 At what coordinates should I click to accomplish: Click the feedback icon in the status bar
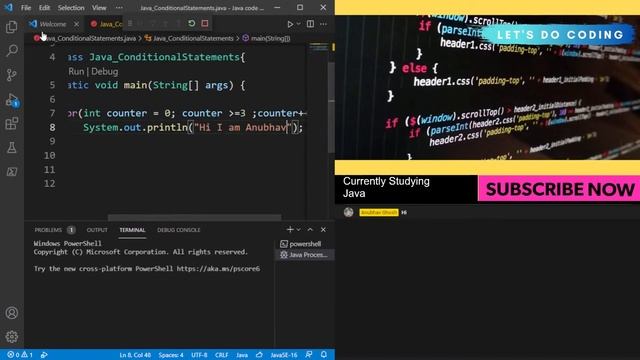(x=309, y=355)
